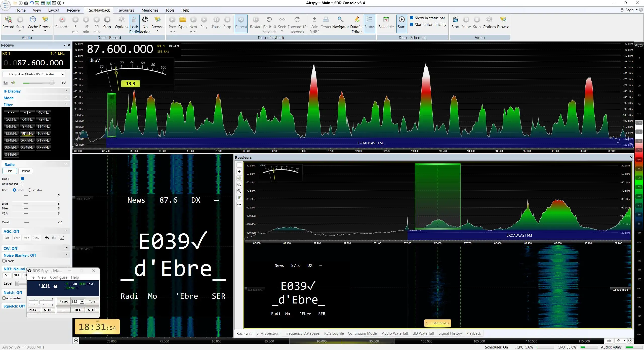
Task: Open the audio Cache clock icon
Action: (x=33, y=20)
